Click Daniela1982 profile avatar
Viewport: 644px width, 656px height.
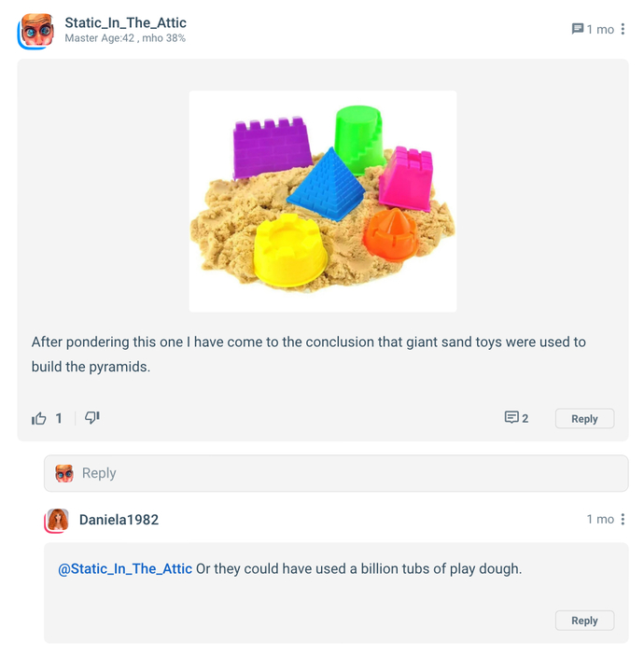pos(57,520)
